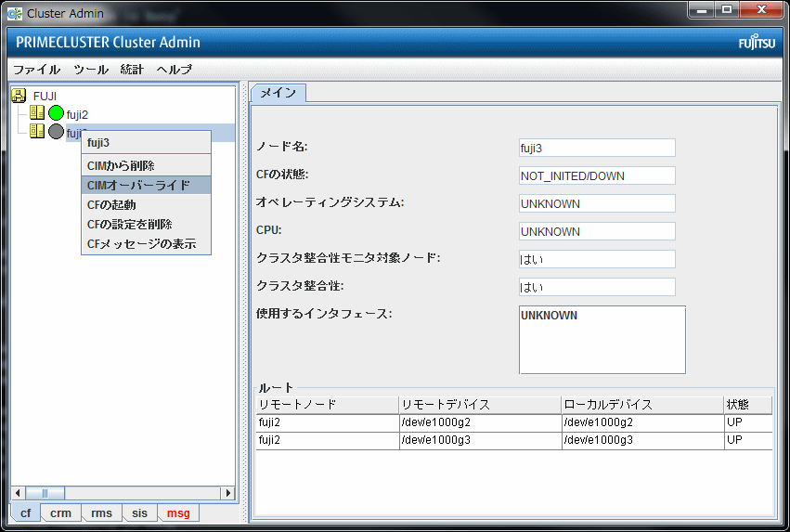Click UP status in e1000g3 row

748,440
